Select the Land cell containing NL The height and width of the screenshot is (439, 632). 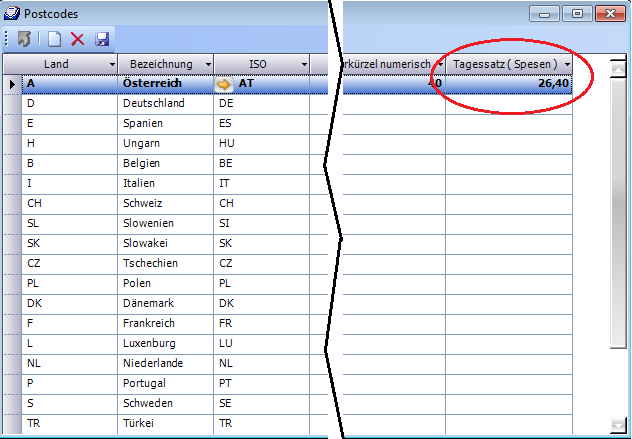(x=70, y=364)
